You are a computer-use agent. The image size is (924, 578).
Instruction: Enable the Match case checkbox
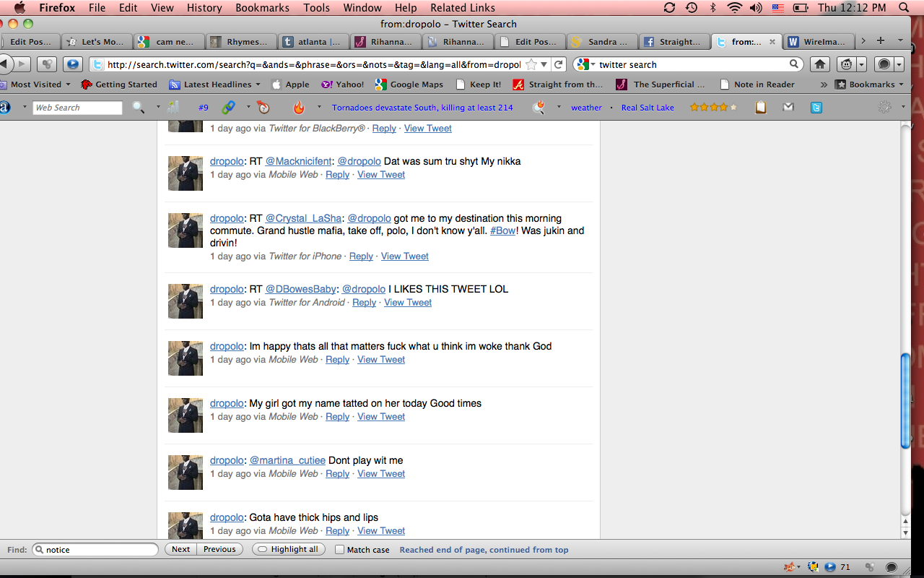(x=340, y=550)
